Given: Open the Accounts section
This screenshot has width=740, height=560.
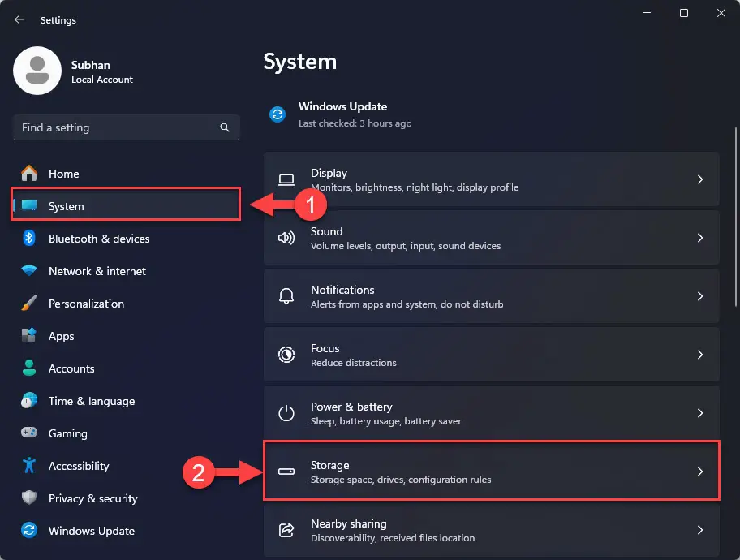Looking at the screenshot, I should click(x=127, y=368).
